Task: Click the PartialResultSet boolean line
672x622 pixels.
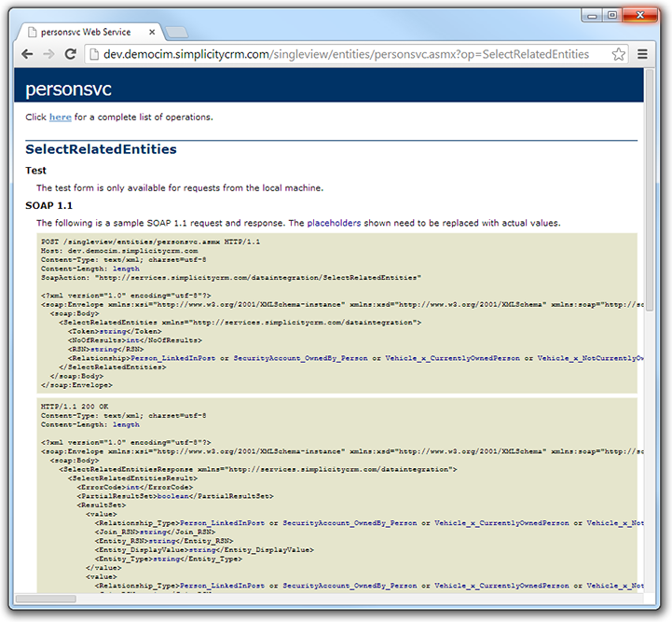Action: [175, 496]
